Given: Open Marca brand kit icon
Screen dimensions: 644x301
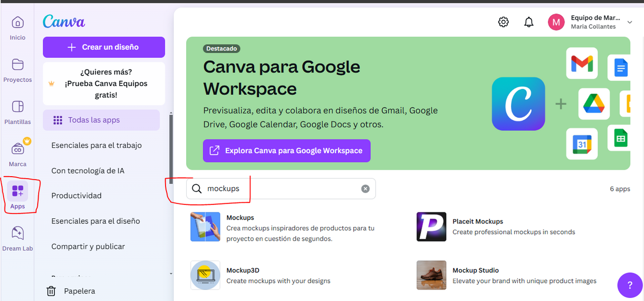Looking at the screenshot, I should point(18,148).
